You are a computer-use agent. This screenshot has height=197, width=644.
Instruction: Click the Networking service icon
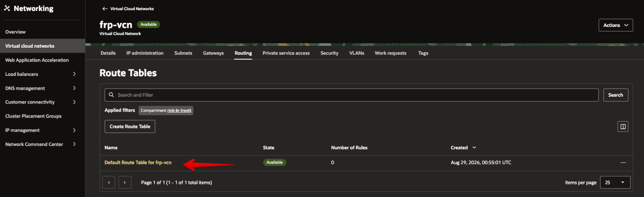[x=7, y=8]
